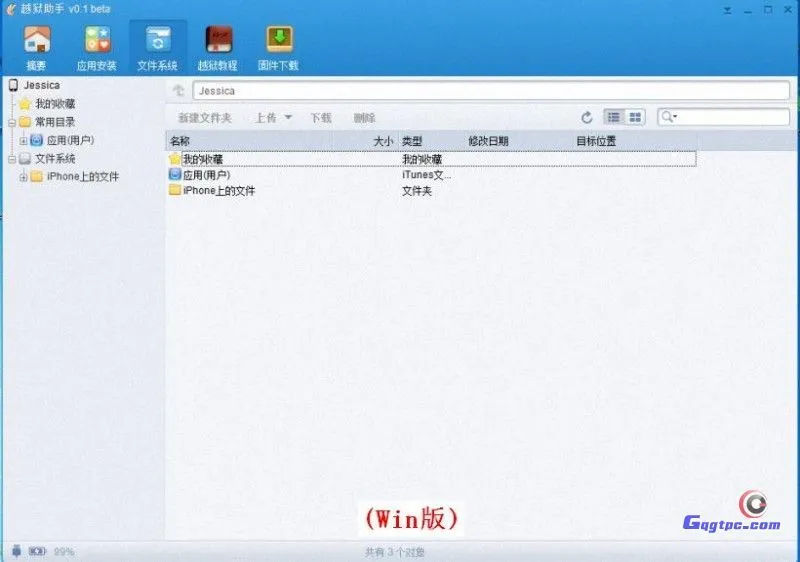
Task: Select the 我的收藏 row in file list
Action: [432, 159]
